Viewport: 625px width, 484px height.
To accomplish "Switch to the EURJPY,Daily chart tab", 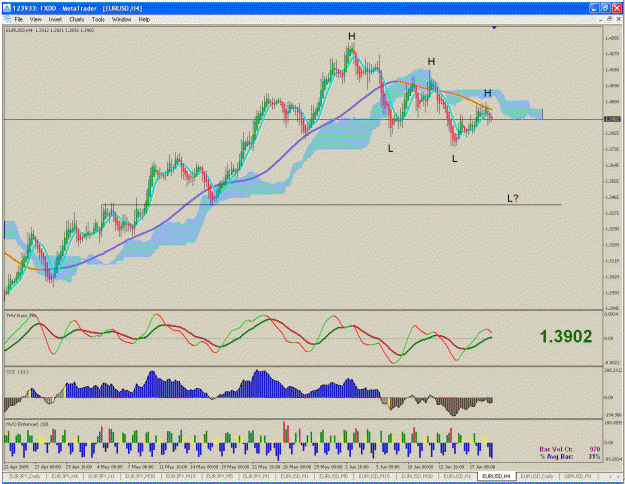I will coord(25,476).
